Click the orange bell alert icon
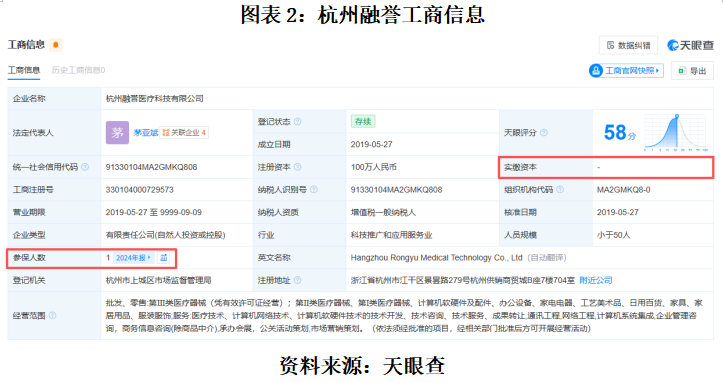 [56, 45]
